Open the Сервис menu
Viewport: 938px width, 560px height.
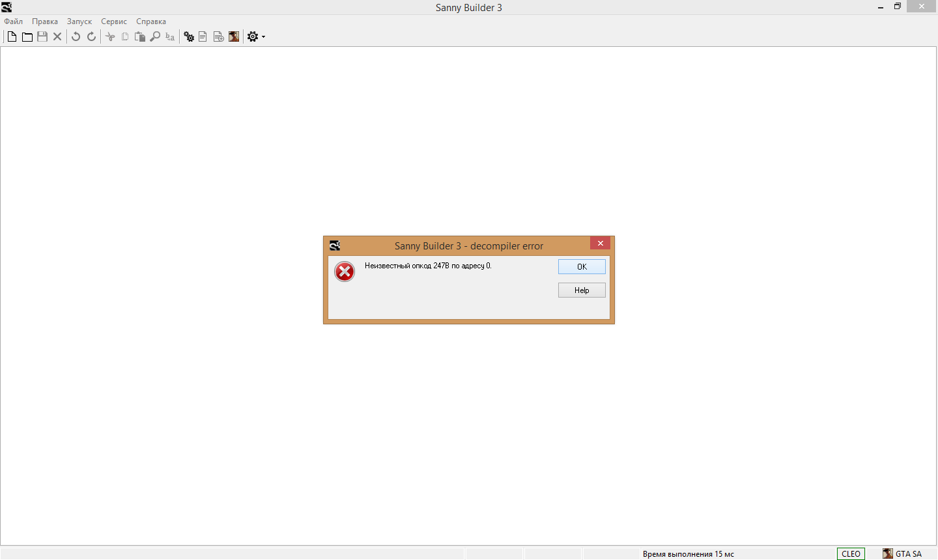[114, 21]
